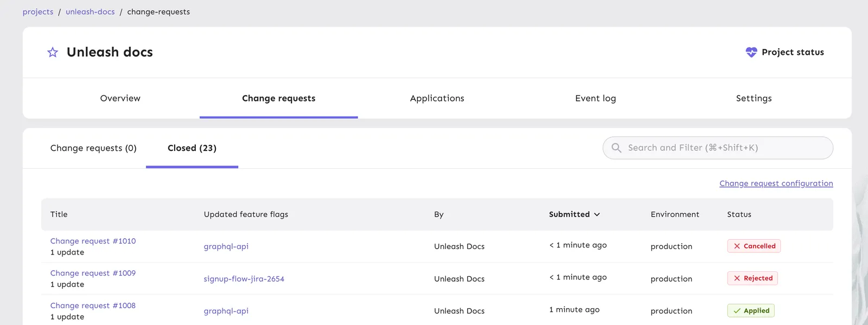868x325 pixels.
Task: Open Change request #1010
Action: coord(93,241)
